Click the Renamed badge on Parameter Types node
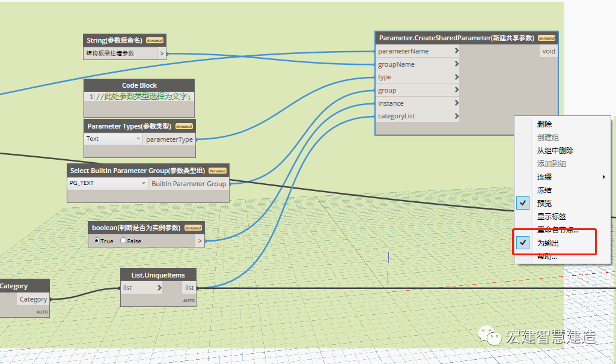This screenshot has height=364, width=616. click(184, 126)
